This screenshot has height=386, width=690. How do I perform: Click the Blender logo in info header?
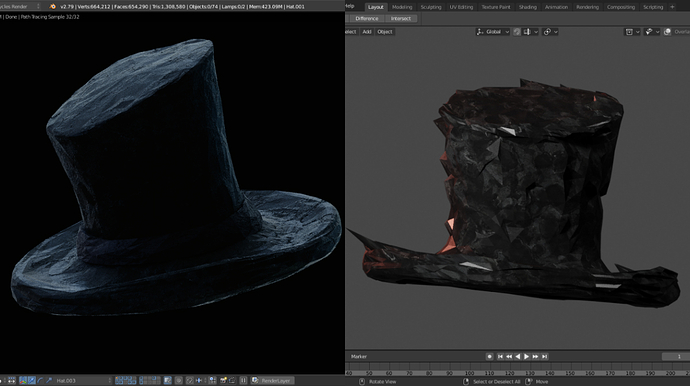(x=53, y=6)
